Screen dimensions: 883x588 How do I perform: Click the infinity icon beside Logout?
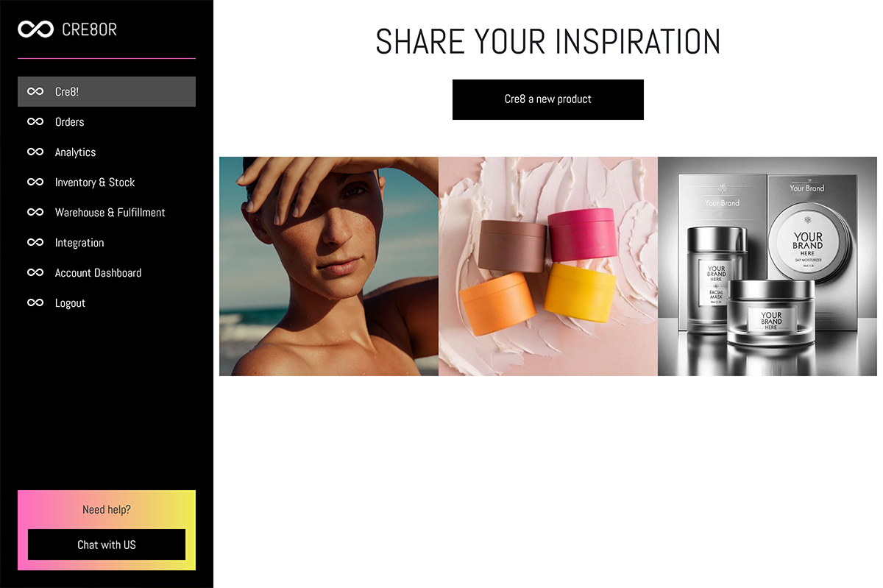coord(35,303)
